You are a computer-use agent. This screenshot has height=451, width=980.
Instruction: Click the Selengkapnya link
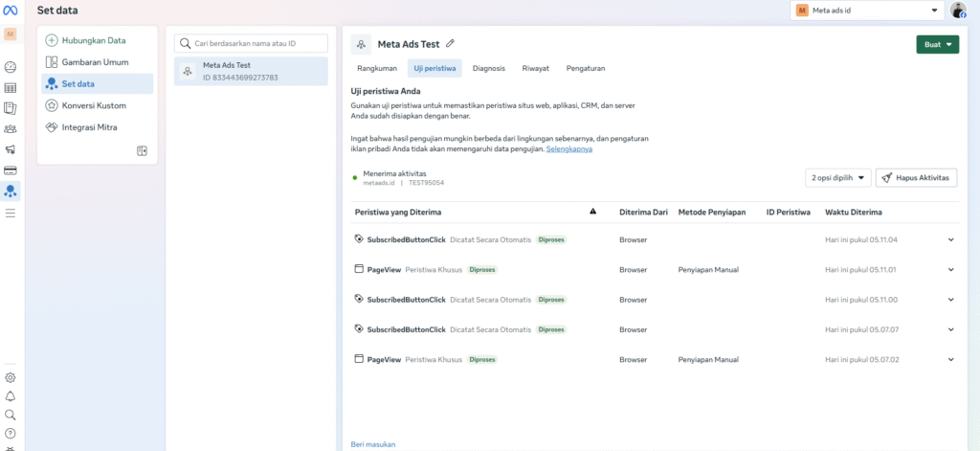[568, 149]
